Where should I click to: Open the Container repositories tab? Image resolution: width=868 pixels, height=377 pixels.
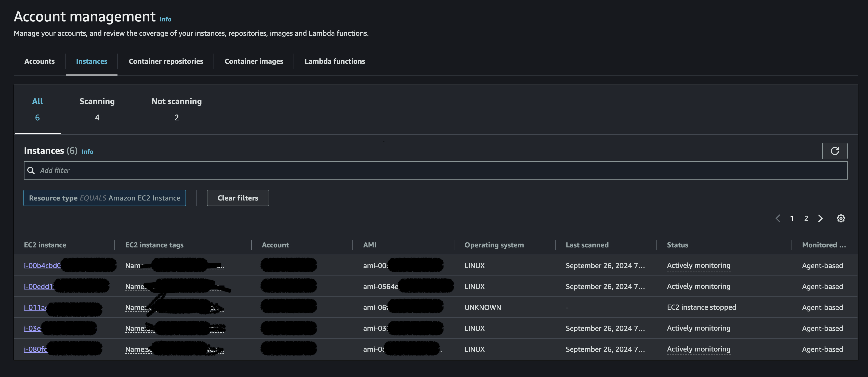[165, 61]
